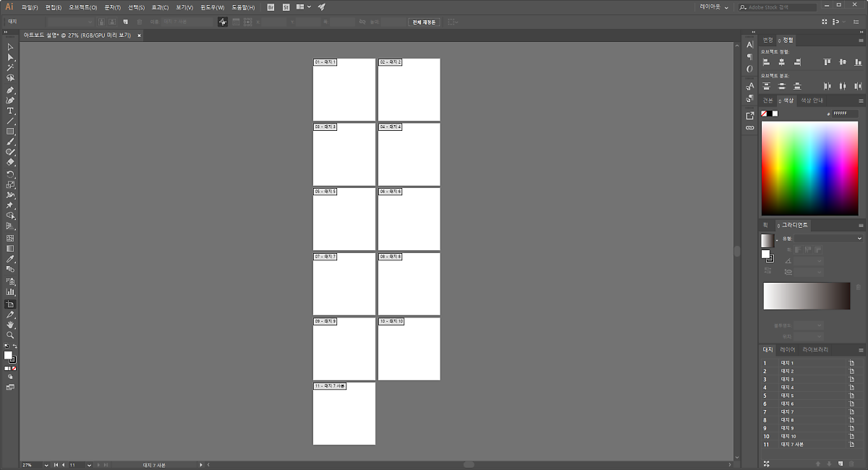Swap fill and stroke colors in toolbar
Viewport: 868px width, 470px height.
coord(14,347)
